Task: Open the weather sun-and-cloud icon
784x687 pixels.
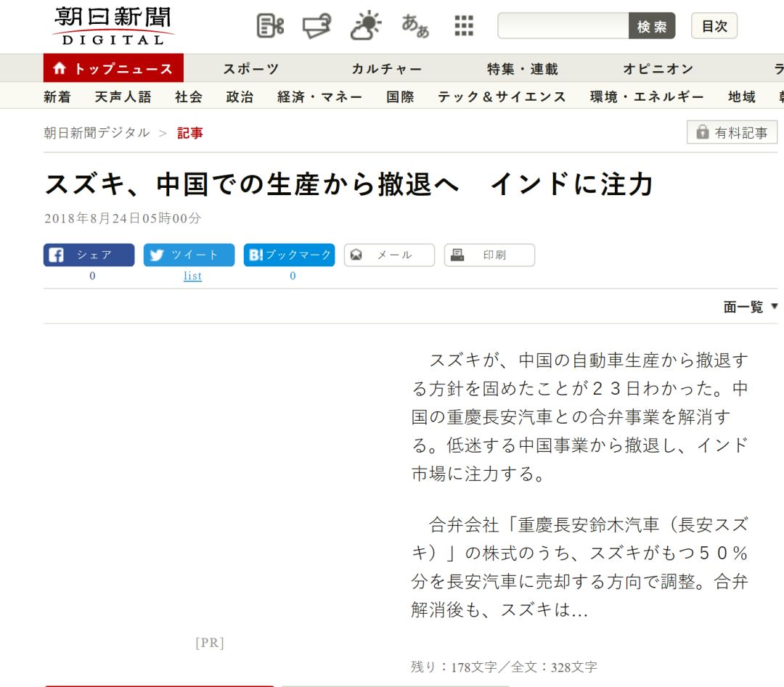Action: click(365, 25)
